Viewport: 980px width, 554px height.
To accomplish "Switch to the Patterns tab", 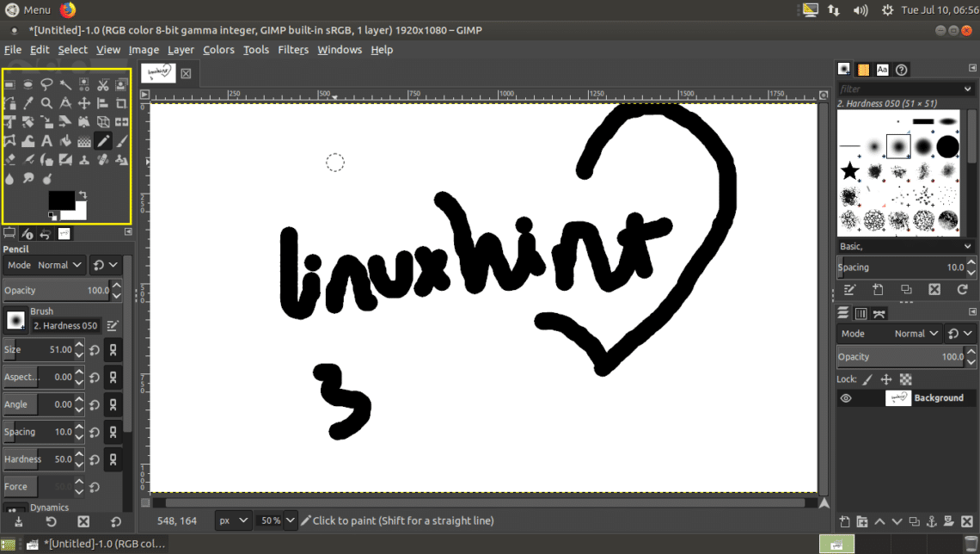I will (x=863, y=70).
